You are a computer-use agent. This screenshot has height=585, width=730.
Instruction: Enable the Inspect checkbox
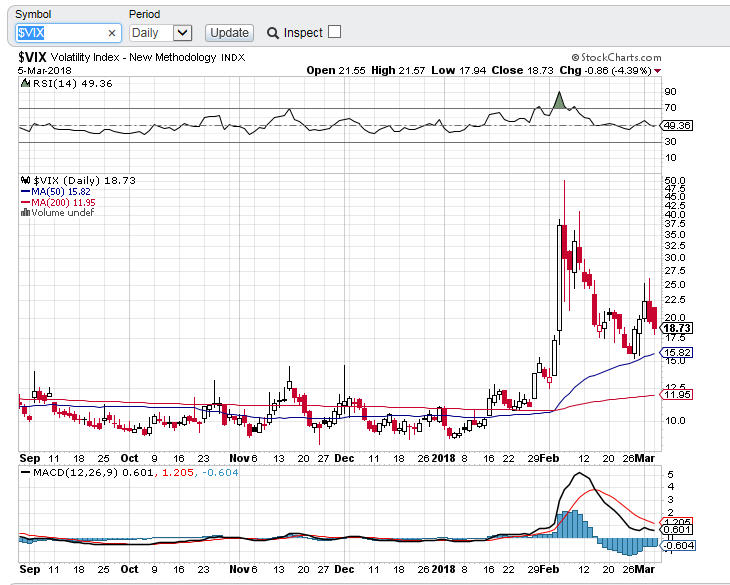334,32
